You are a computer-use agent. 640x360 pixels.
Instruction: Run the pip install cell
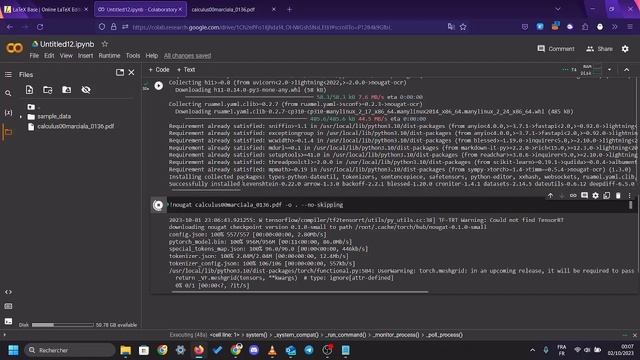(158, 86)
